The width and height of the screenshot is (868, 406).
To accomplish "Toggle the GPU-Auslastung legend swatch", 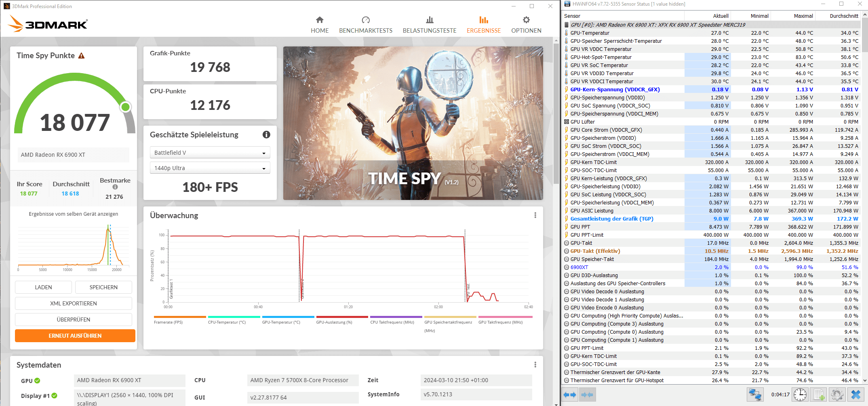I will point(342,317).
